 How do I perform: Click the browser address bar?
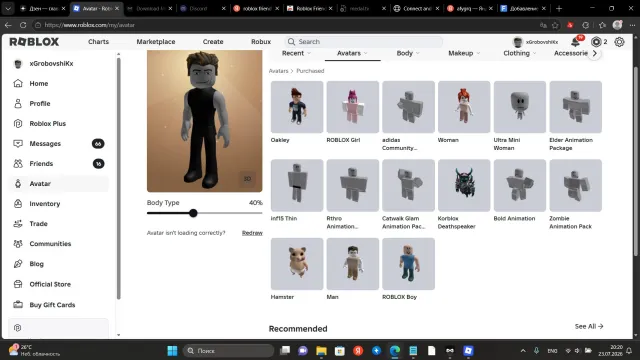(286, 25)
